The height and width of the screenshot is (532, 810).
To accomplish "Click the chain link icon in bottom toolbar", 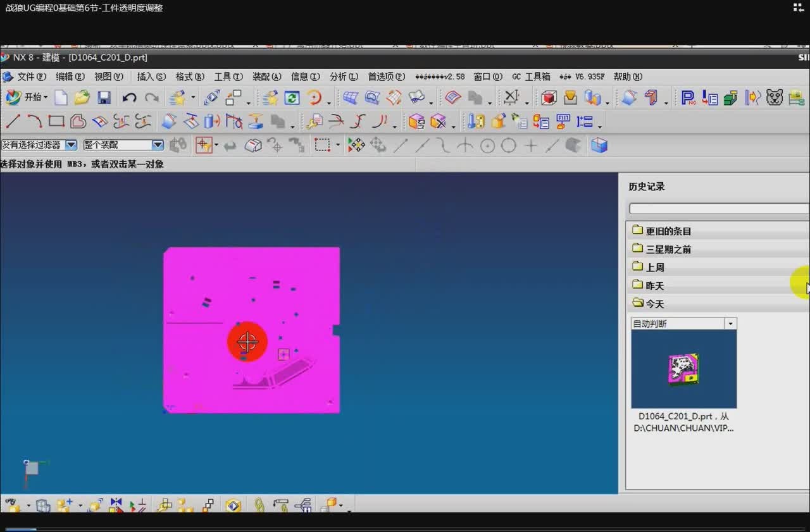I will click(259, 505).
